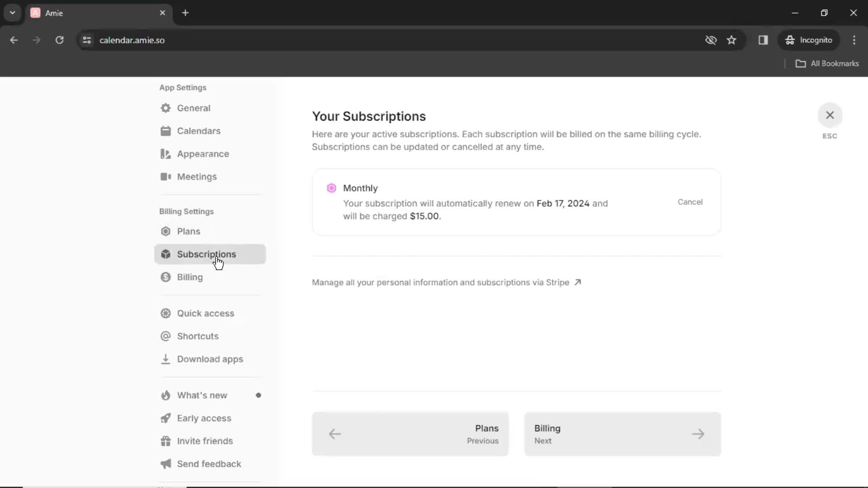Open the Calendars settings section
This screenshot has width=868, height=488.
pos(198,131)
